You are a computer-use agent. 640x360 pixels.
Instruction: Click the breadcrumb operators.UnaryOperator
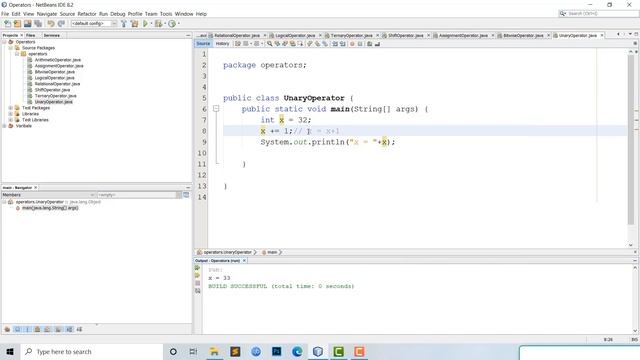(x=227, y=252)
